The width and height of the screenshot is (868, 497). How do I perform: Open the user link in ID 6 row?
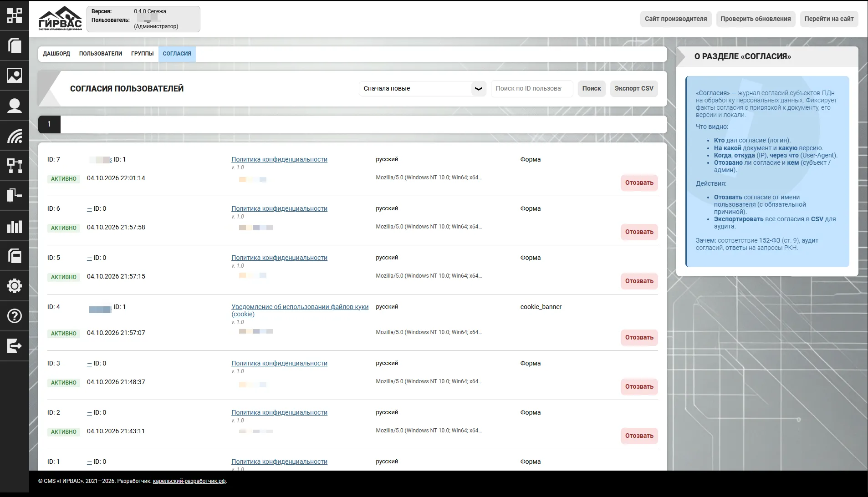(89, 208)
